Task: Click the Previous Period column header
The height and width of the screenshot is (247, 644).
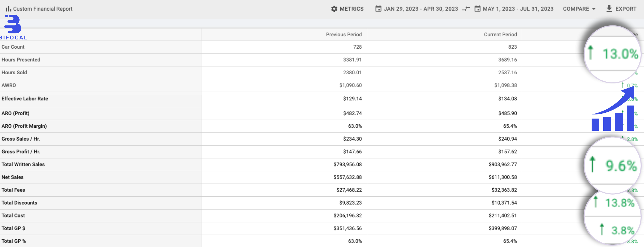Action: click(x=344, y=35)
